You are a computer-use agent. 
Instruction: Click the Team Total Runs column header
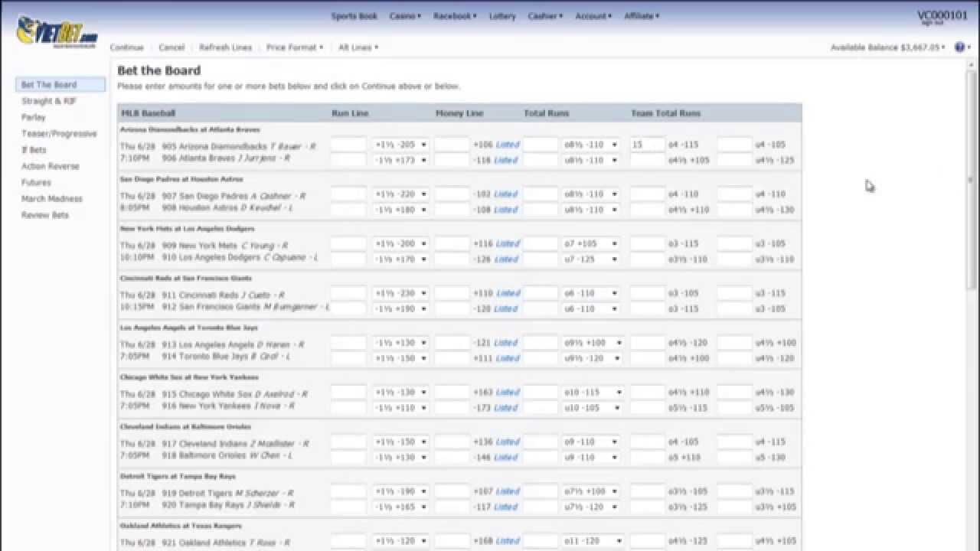tap(666, 113)
